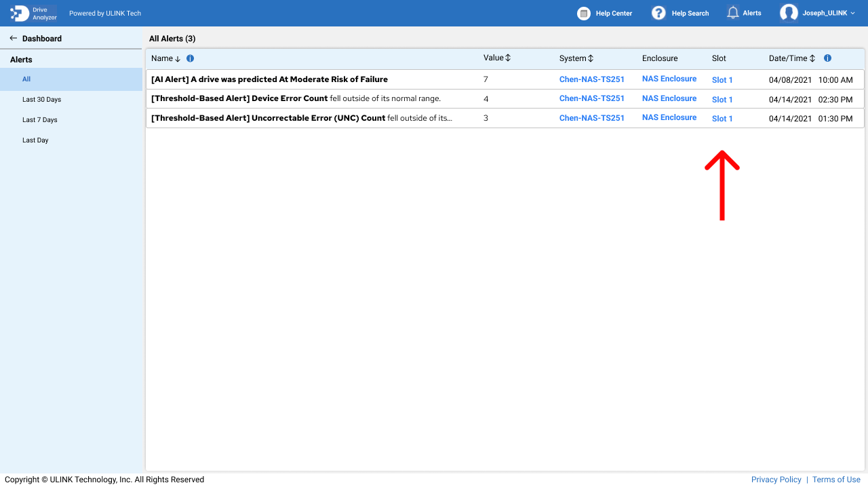Open the Privacy Policy link

click(776, 480)
